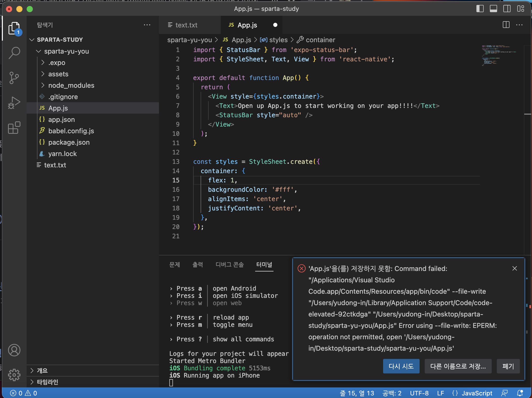Click 다시 시도 retry button

tap(401, 366)
